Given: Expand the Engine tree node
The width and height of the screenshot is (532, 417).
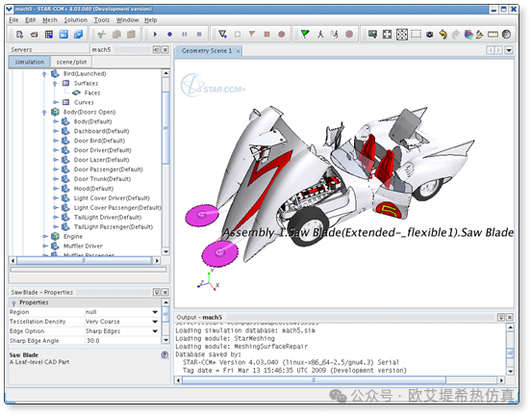Looking at the screenshot, I should (x=45, y=236).
